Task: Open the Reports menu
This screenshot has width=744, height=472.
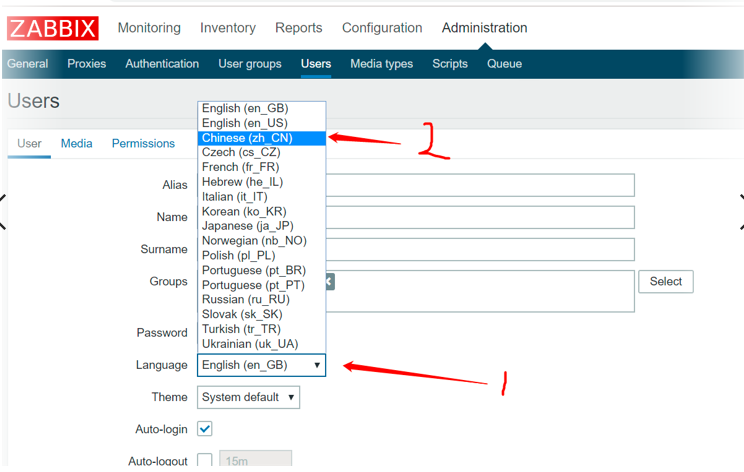Action: (298, 28)
